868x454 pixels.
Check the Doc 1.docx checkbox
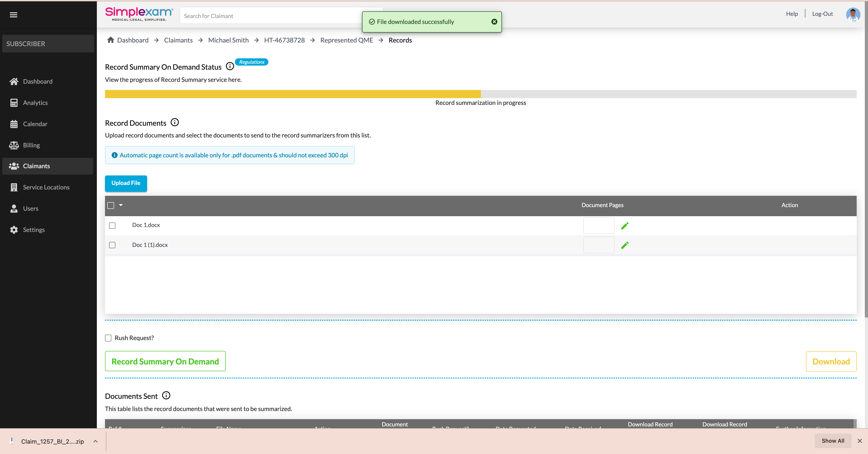pyautogui.click(x=112, y=225)
